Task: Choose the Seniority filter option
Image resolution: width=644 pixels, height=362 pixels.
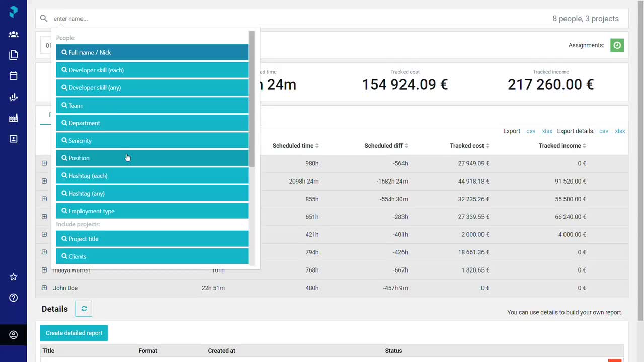Action: [x=152, y=140]
